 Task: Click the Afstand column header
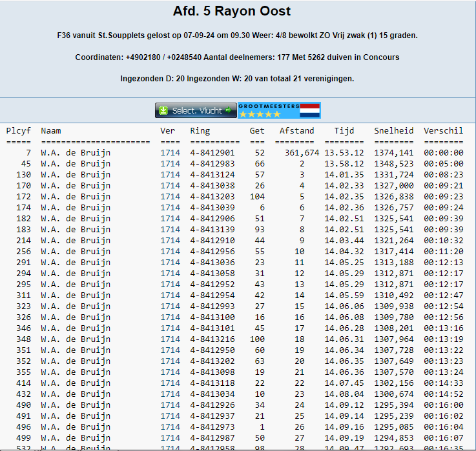click(x=297, y=131)
